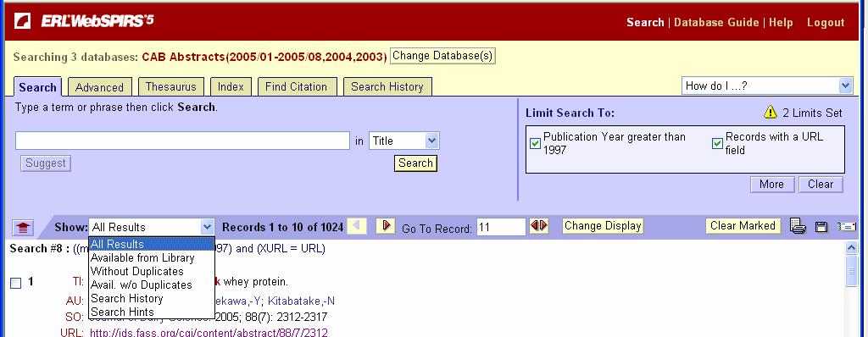
Task: Select All Results from Show list
Action: 151,244
